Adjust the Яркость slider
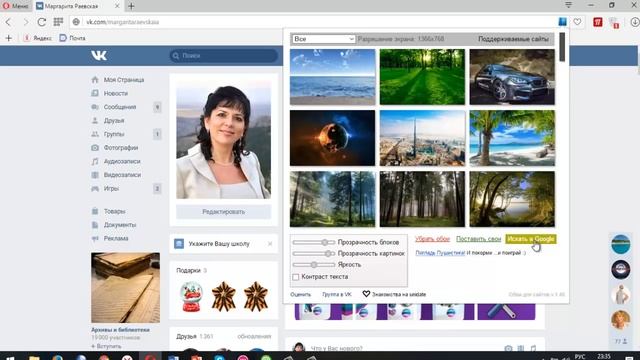The height and width of the screenshot is (360, 640). click(x=313, y=264)
